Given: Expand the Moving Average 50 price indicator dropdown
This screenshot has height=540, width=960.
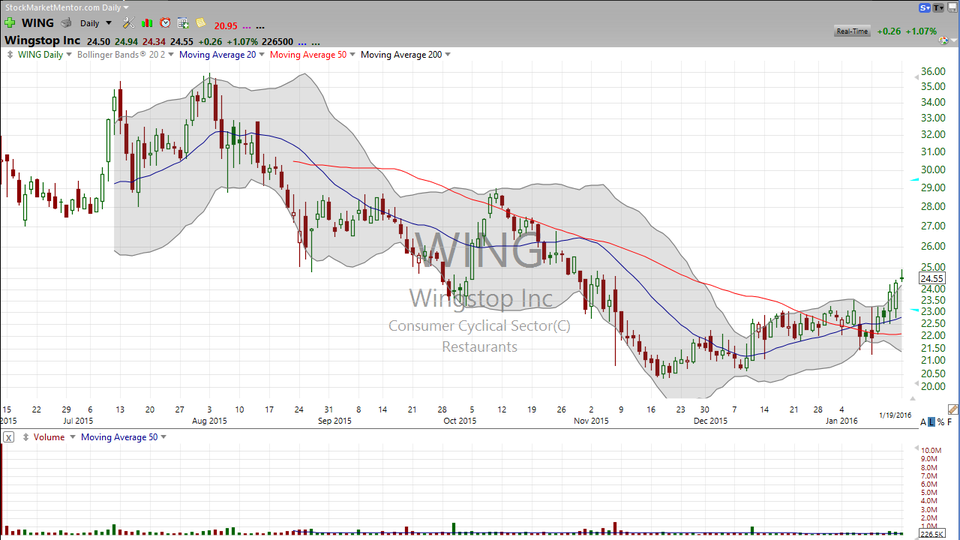Looking at the screenshot, I should (x=352, y=54).
